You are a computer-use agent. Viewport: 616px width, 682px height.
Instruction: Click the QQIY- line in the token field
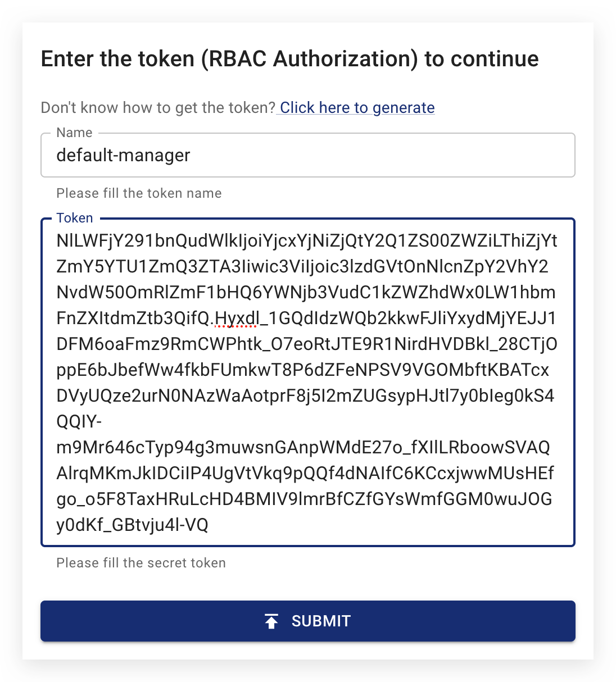[79, 421]
